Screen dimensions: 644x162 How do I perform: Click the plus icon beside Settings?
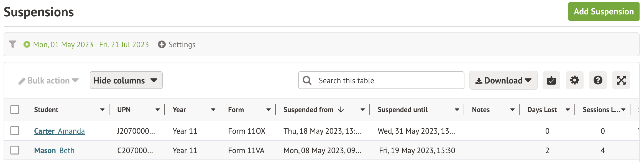[162, 44]
